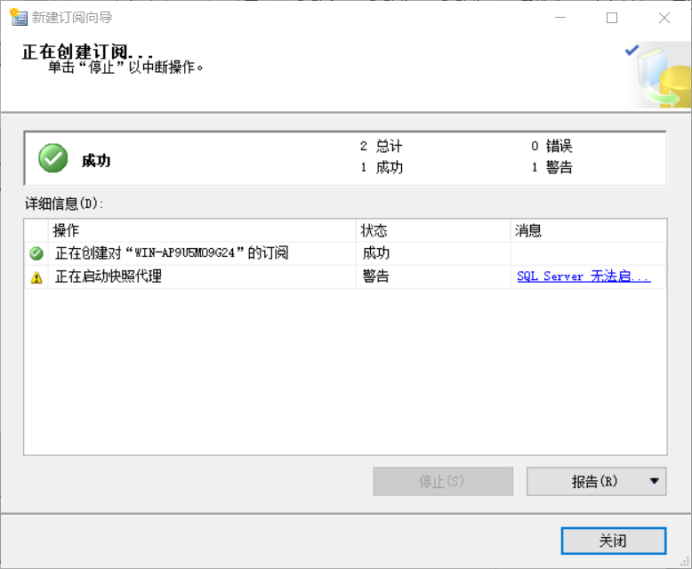Expand the 报告(R) dropdown arrow
692x569 pixels.
pyautogui.click(x=654, y=481)
